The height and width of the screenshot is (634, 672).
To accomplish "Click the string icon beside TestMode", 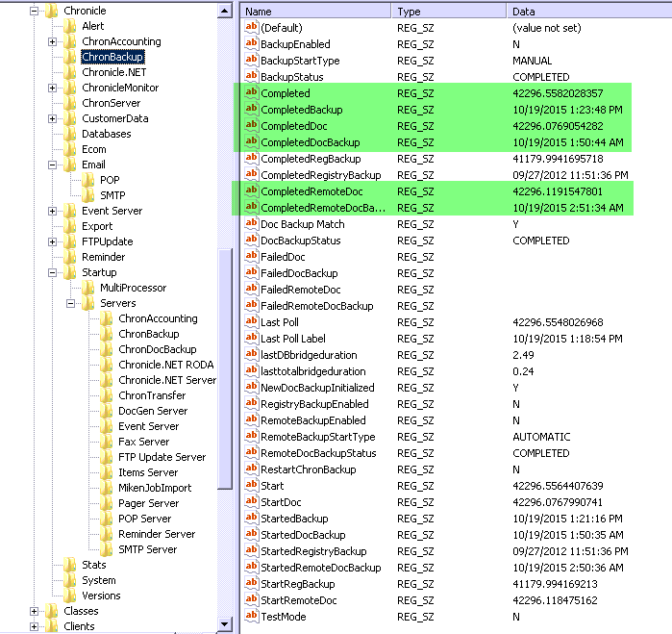I will pyautogui.click(x=251, y=616).
